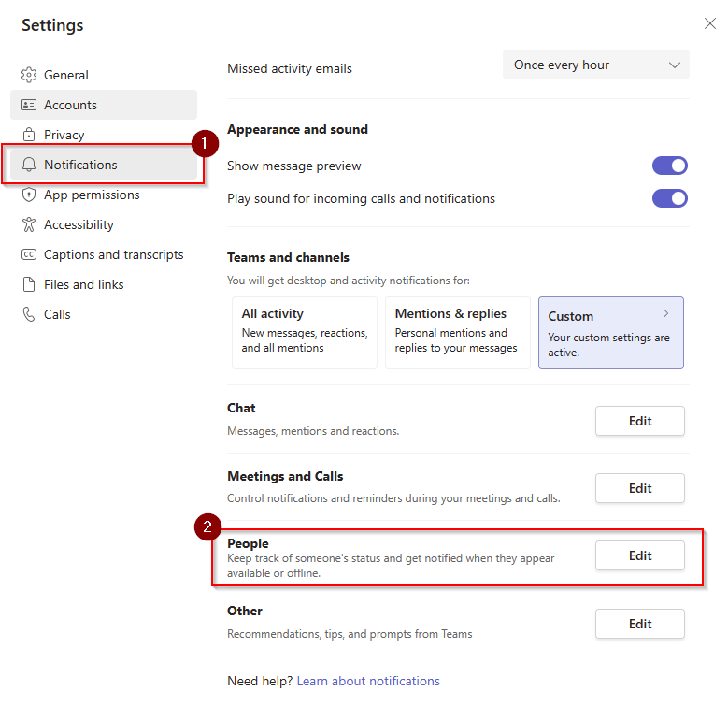Edit People status notifications

coord(640,555)
